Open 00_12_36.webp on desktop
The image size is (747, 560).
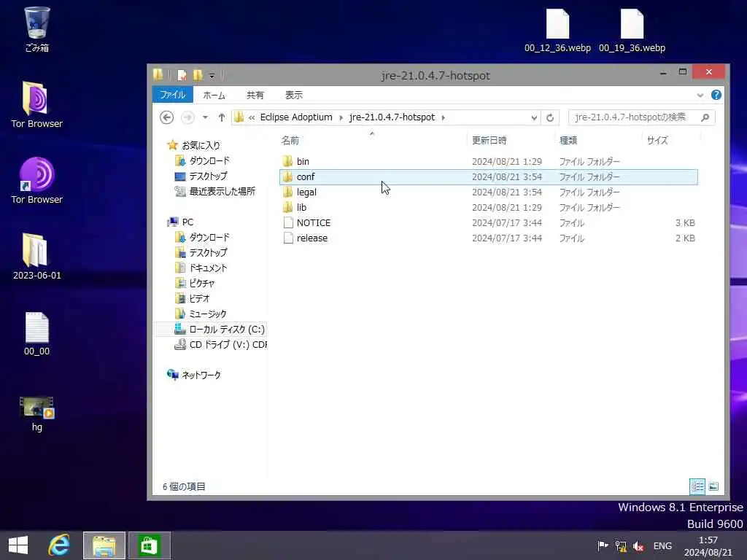click(557, 31)
